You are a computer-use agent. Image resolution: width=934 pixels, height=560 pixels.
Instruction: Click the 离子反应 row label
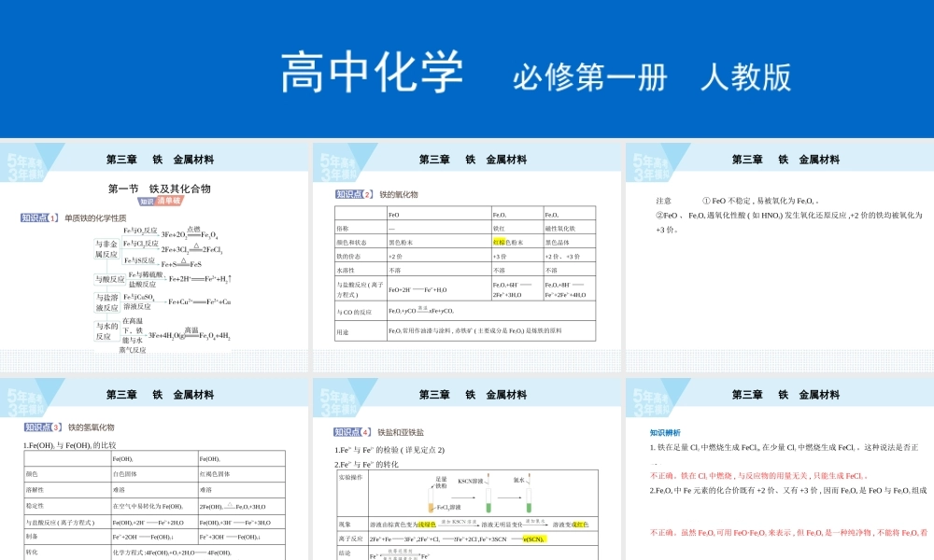point(350,539)
